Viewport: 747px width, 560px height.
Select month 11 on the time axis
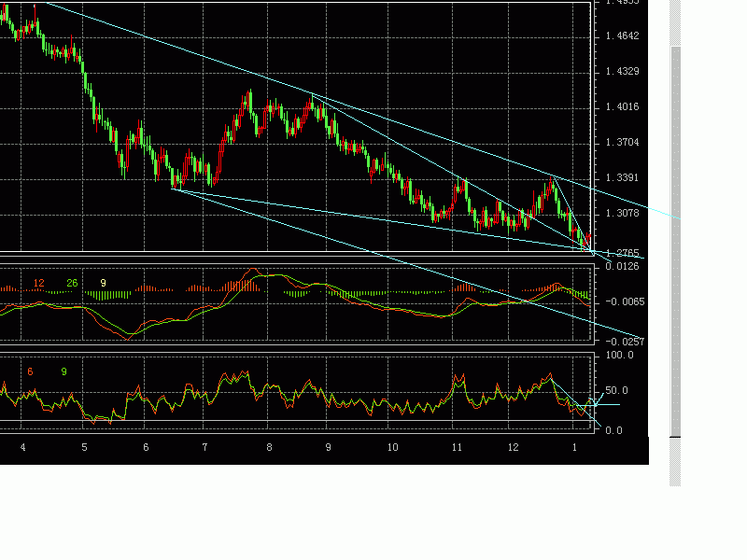(x=457, y=448)
